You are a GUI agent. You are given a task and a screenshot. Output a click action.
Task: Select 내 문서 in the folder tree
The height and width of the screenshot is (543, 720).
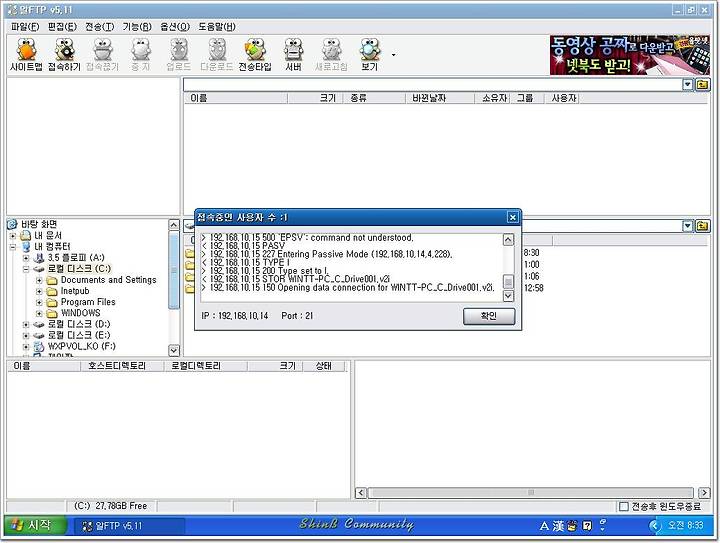pyautogui.click(x=48, y=235)
